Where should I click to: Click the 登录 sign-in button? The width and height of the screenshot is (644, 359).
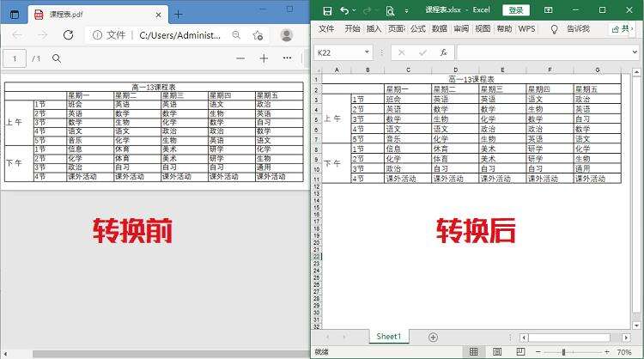516,10
